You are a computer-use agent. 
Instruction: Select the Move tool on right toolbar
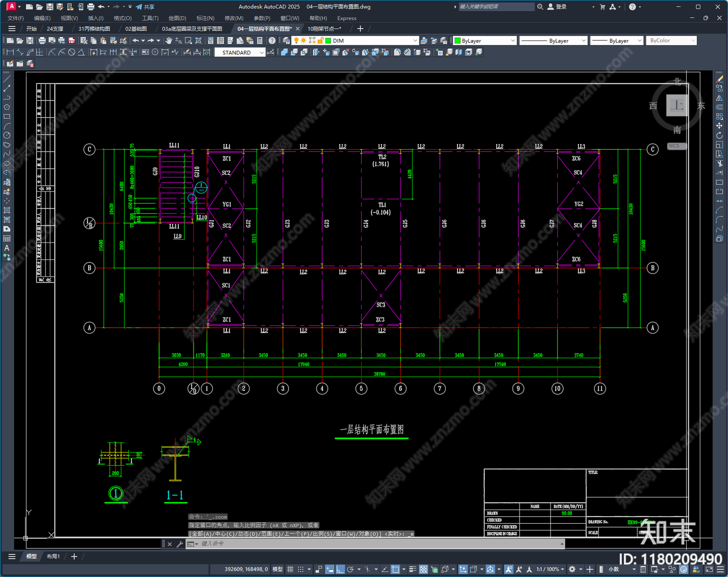pos(719,126)
